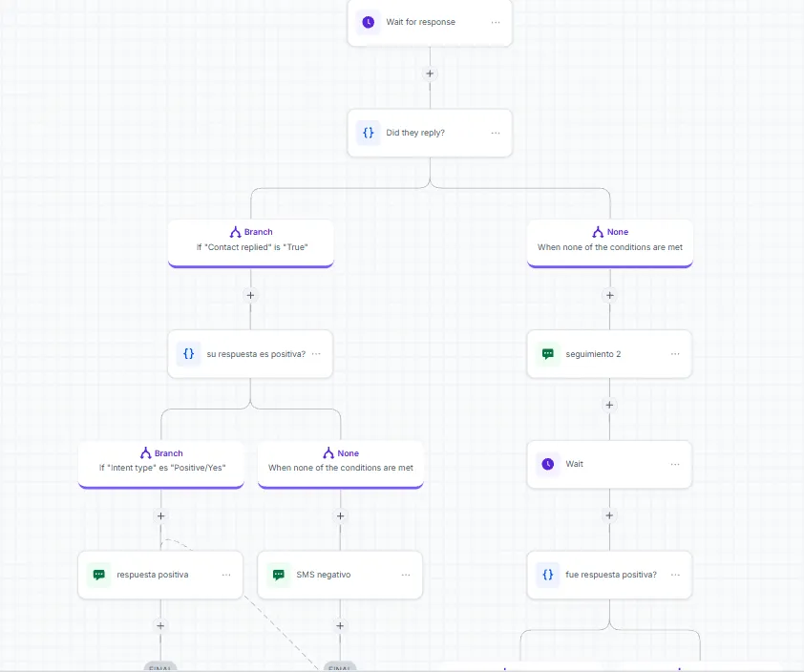
Task: Open three-dot menu on Wait node
Action: tap(675, 465)
